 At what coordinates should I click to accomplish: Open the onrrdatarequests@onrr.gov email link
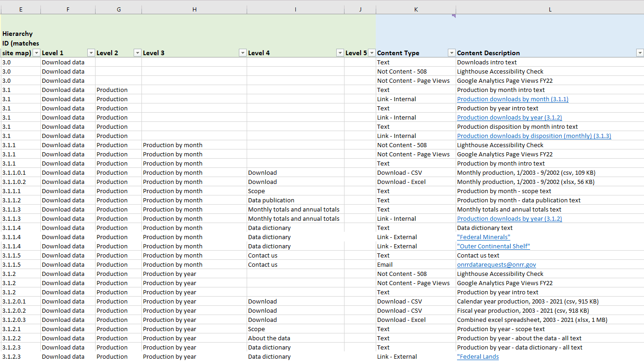tap(496, 264)
